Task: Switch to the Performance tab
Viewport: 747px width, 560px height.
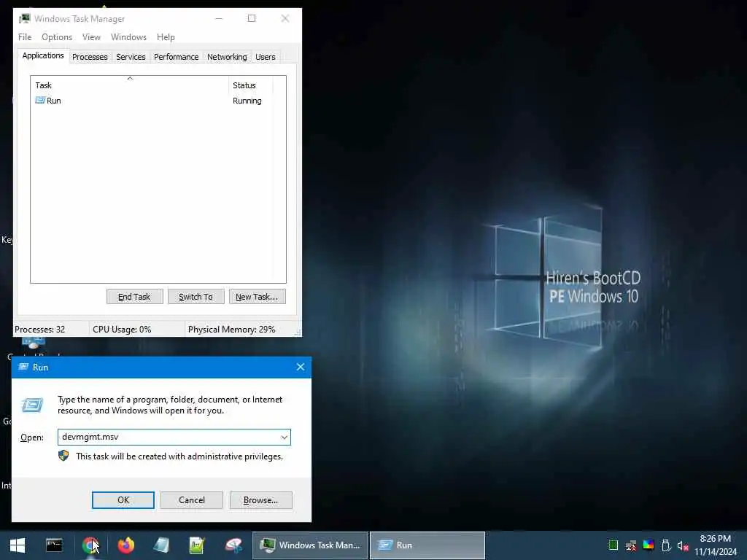Action: tap(177, 57)
